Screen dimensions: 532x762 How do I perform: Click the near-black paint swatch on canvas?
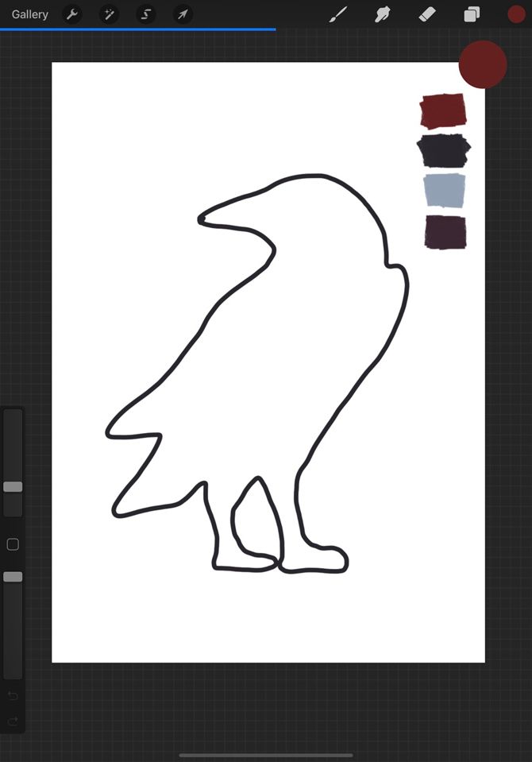click(x=444, y=151)
